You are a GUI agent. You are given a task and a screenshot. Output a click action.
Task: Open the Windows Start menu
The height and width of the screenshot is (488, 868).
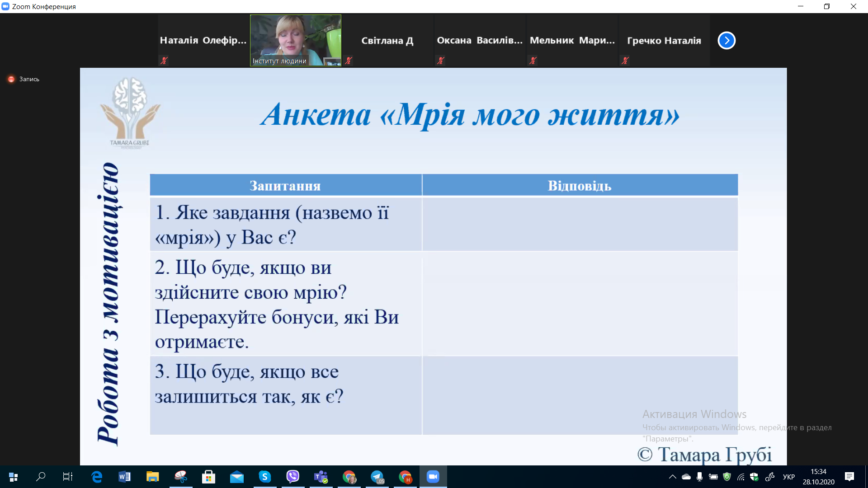[14, 477]
